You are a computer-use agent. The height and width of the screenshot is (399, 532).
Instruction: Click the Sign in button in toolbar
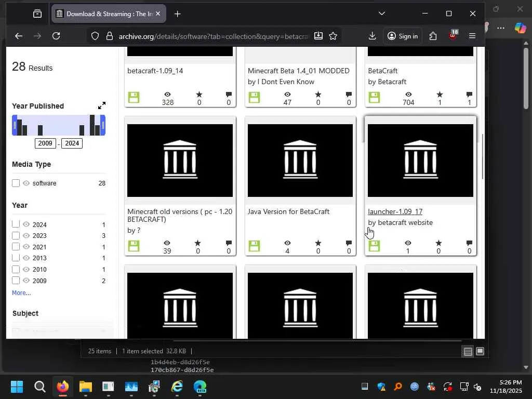(403, 36)
